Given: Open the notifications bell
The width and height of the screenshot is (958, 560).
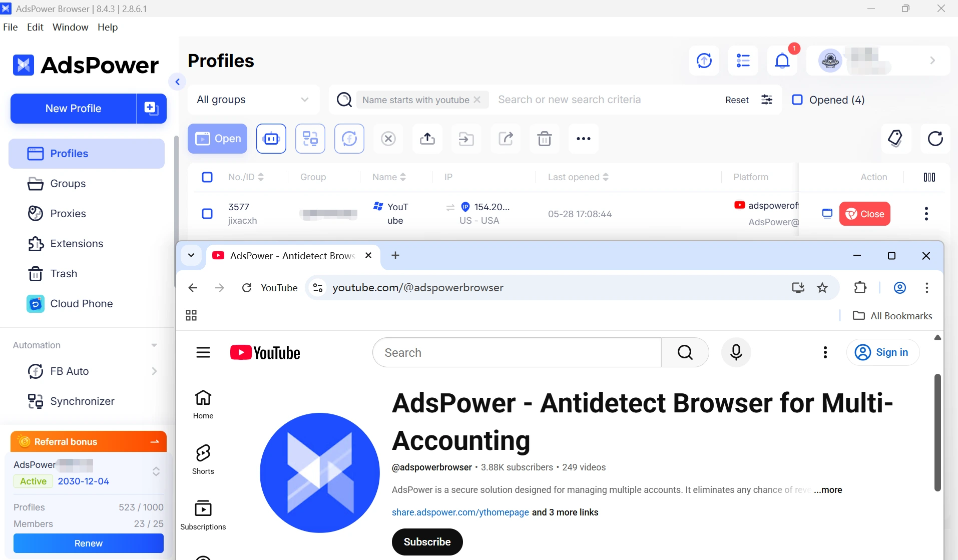Looking at the screenshot, I should point(782,61).
